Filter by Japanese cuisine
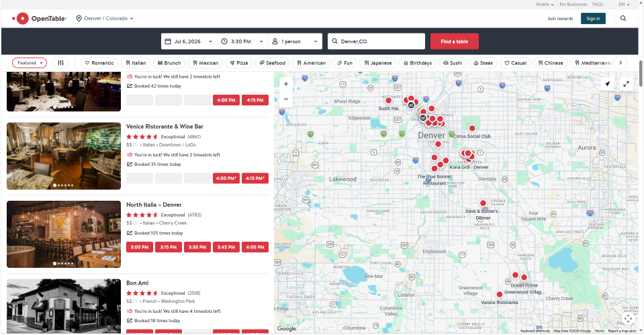This screenshot has height=335, width=644. pyautogui.click(x=378, y=63)
